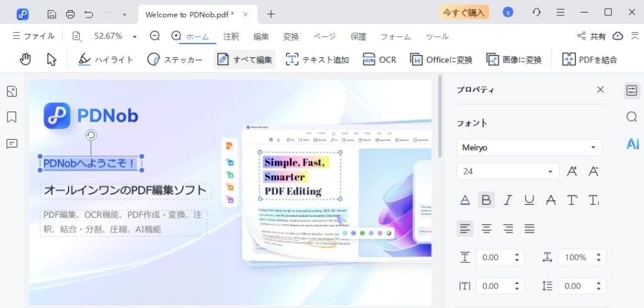
Task: Toggle bold formatting
Action: point(486,200)
